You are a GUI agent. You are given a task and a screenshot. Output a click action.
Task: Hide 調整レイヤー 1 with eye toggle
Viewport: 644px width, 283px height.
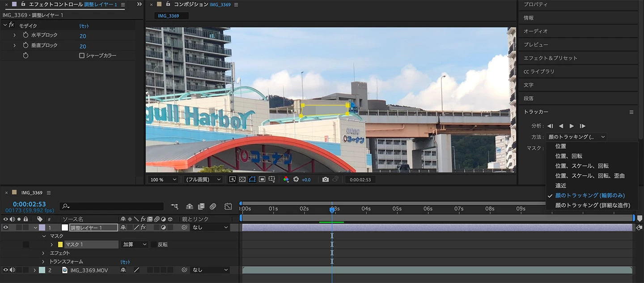coord(6,227)
